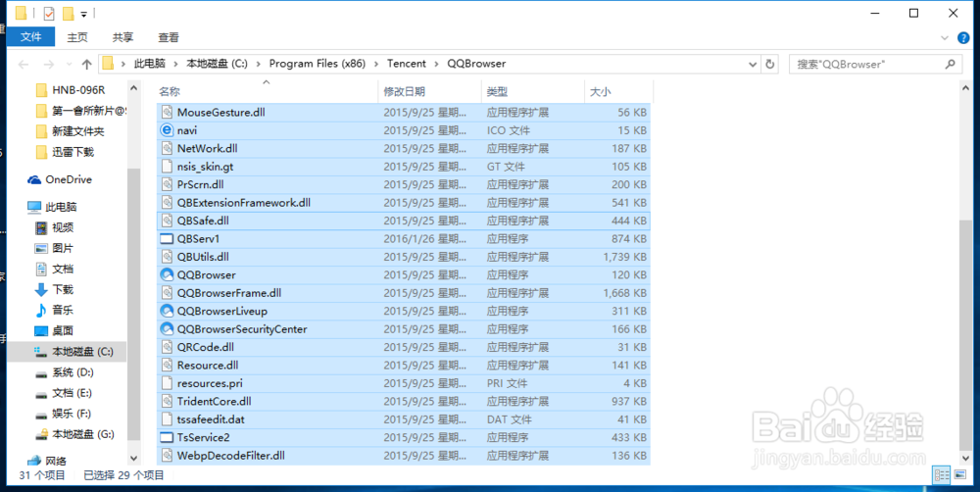Viewport: 980px width, 492px height.
Task: Open quick access toolbar customize dropdown
Action: click(x=83, y=14)
